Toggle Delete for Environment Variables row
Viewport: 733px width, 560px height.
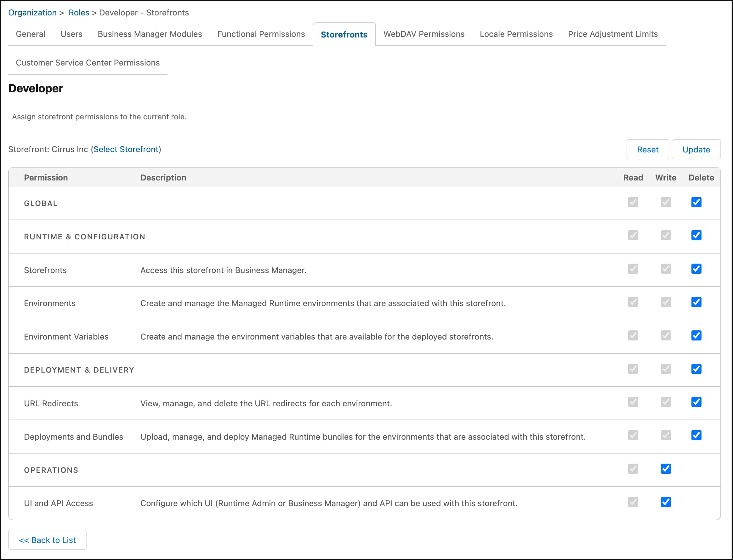[x=696, y=336]
